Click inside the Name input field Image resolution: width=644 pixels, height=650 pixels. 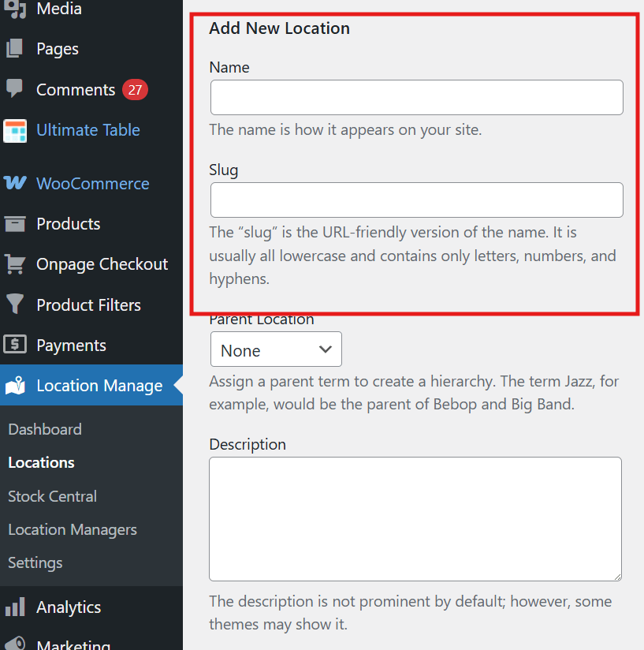[416, 97]
